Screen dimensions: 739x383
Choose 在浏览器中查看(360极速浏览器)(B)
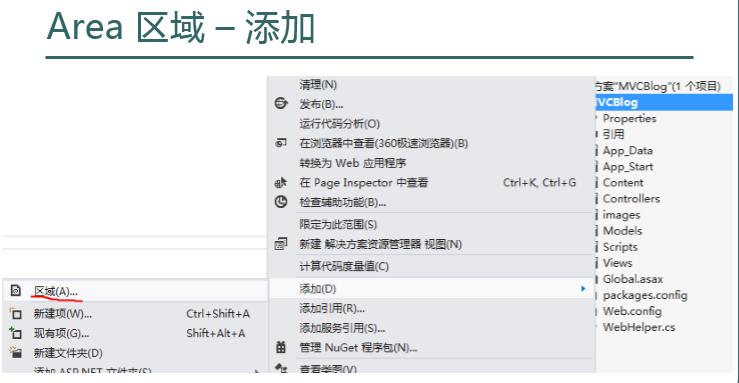pyautogui.click(x=384, y=143)
